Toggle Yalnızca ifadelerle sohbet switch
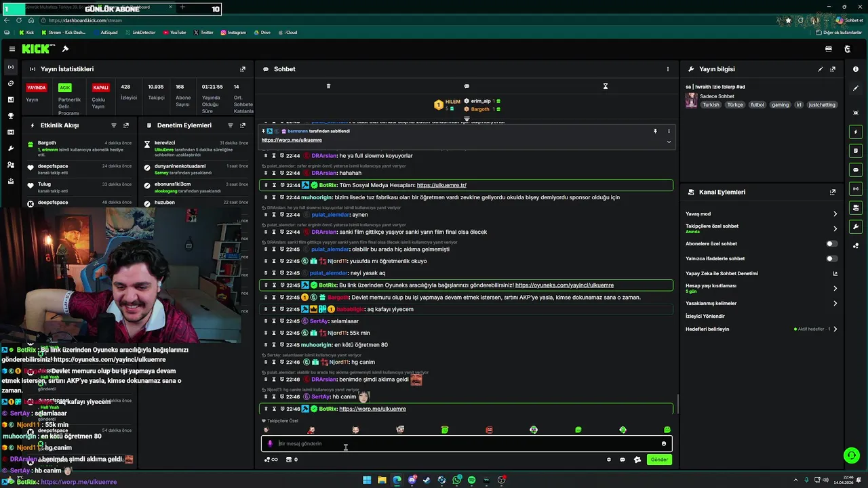 pyautogui.click(x=831, y=258)
